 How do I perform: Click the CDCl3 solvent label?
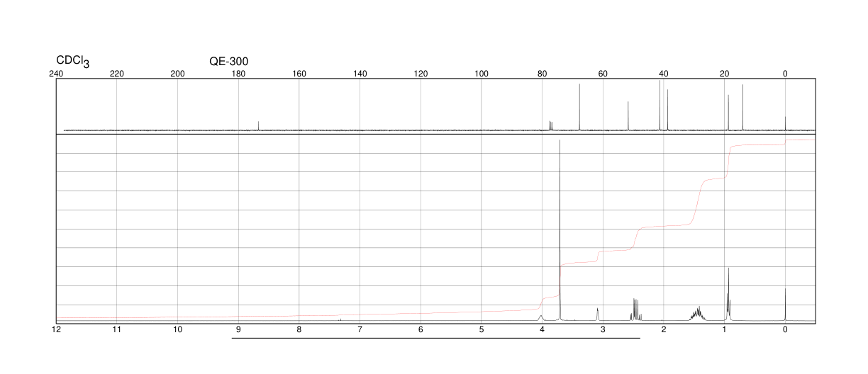pos(72,62)
